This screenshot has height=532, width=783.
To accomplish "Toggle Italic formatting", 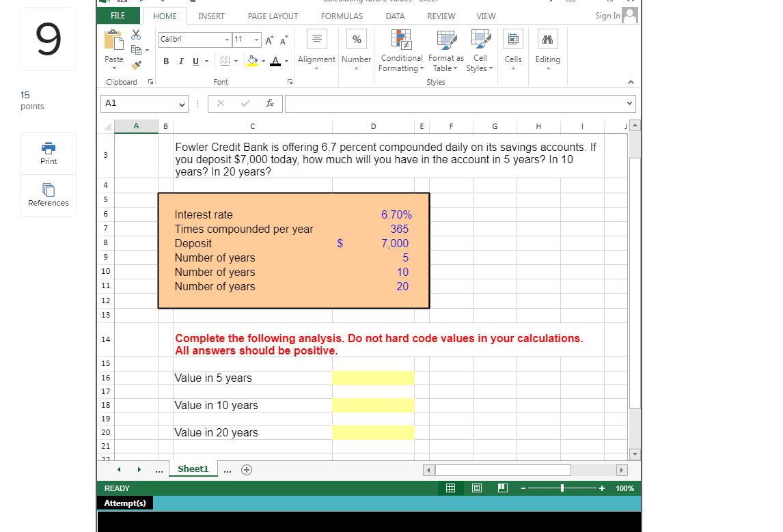I will click(x=180, y=61).
